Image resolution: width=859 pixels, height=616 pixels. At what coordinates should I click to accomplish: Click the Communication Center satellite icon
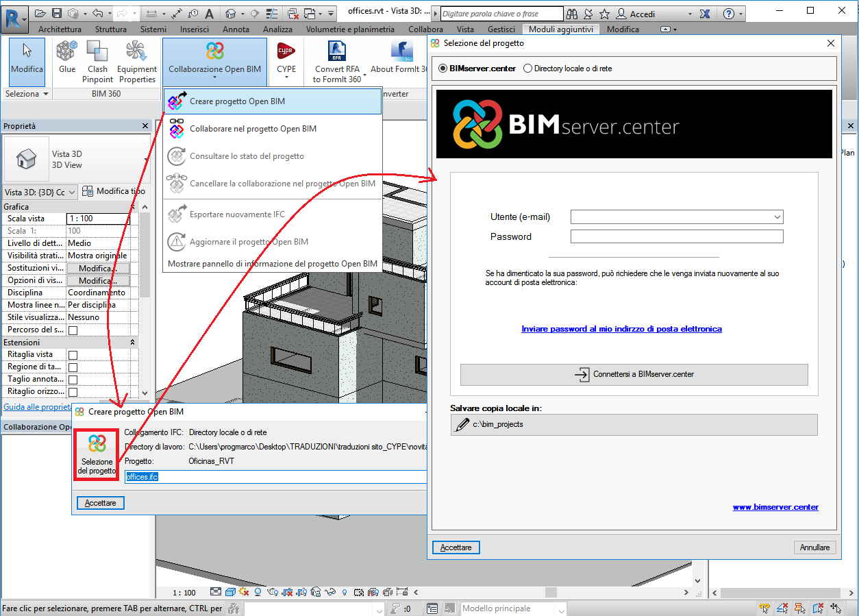pos(588,14)
